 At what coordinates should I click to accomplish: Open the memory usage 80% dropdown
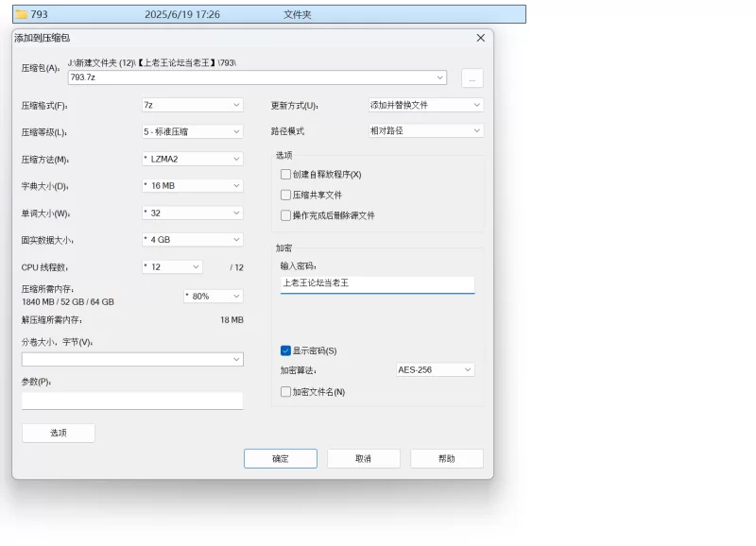[x=214, y=297]
